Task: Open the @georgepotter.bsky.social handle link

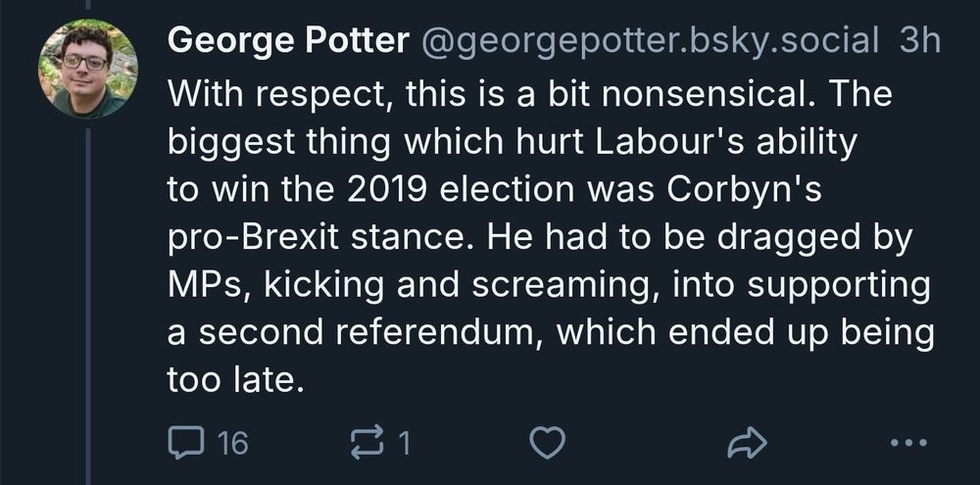Action: tap(648, 41)
